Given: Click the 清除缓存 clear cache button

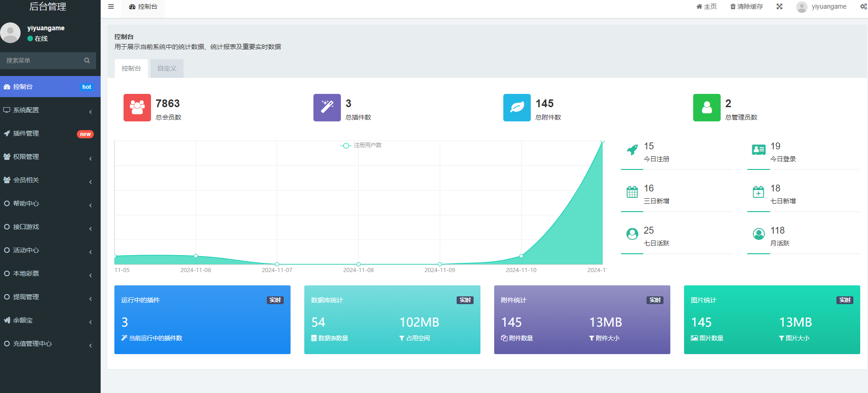Looking at the screenshot, I should pos(747,6).
